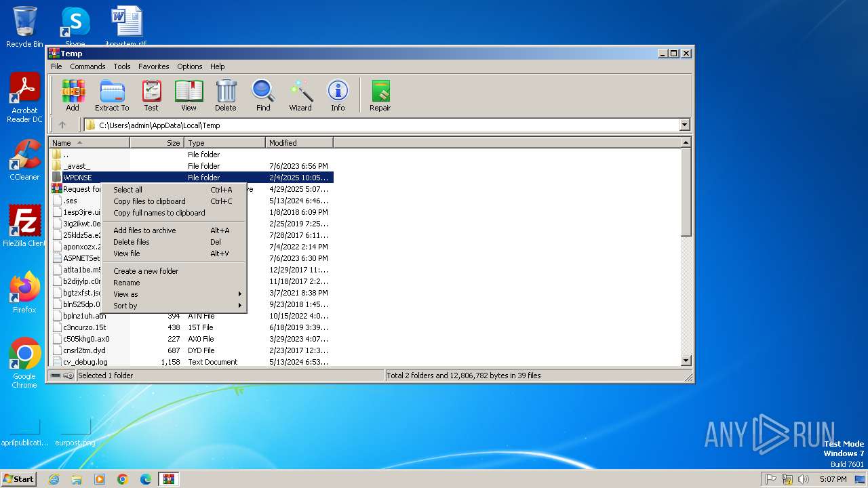Select the WPDNSE folder row
This screenshot has height=488, width=868.
tap(192, 178)
